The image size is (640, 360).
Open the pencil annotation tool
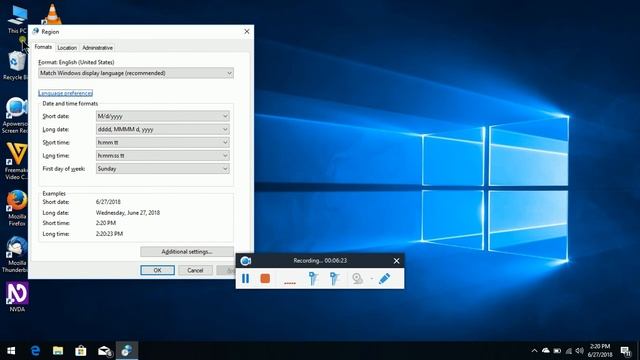pyautogui.click(x=384, y=278)
